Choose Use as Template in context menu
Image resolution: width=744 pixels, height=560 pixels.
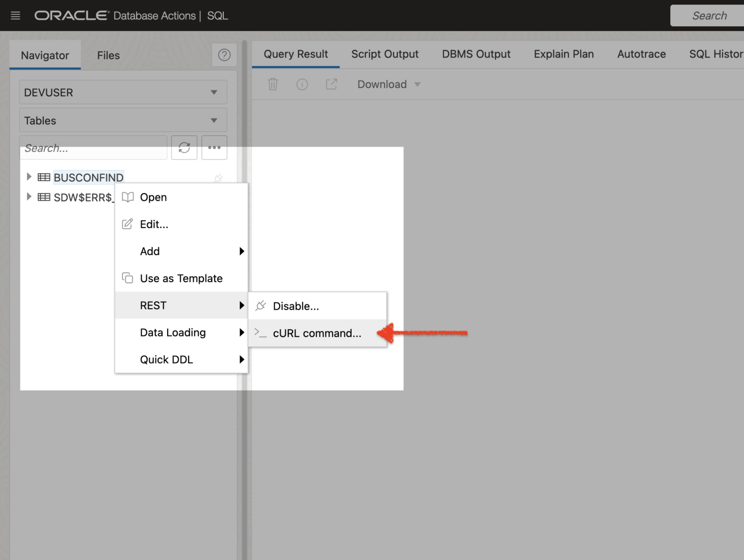[x=181, y=278]
